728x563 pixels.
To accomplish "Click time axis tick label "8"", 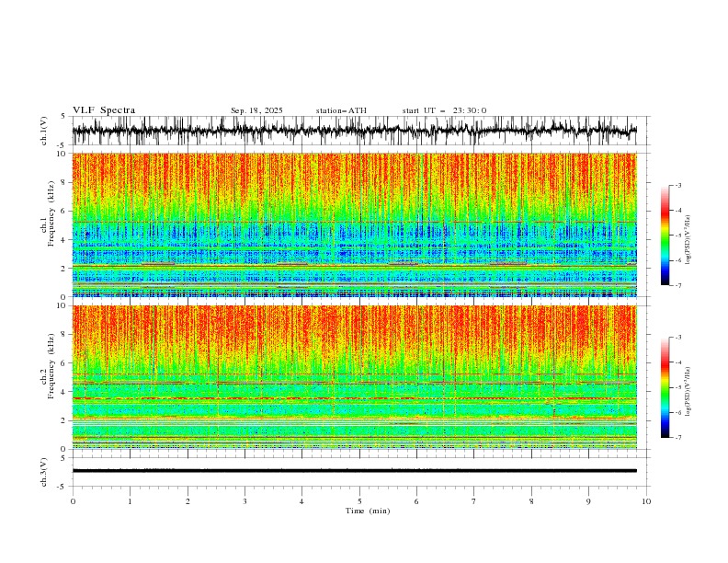I will 531,501.
